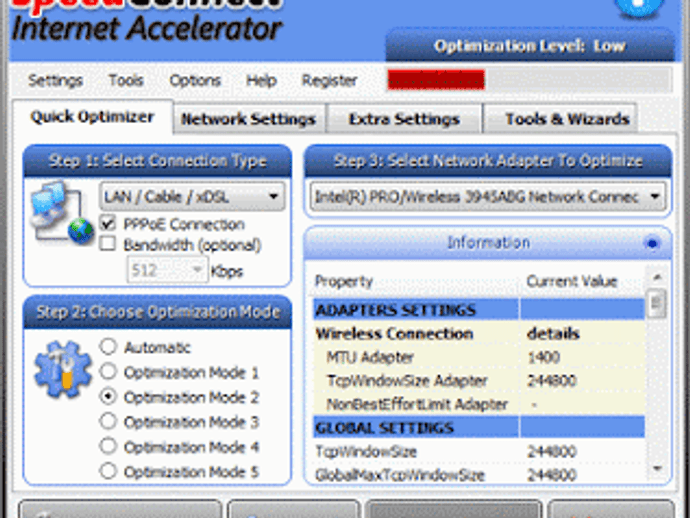Click the gear tools optimization mode icon
This screenshot has height=518, width=690.
click(x=63, y=369)
